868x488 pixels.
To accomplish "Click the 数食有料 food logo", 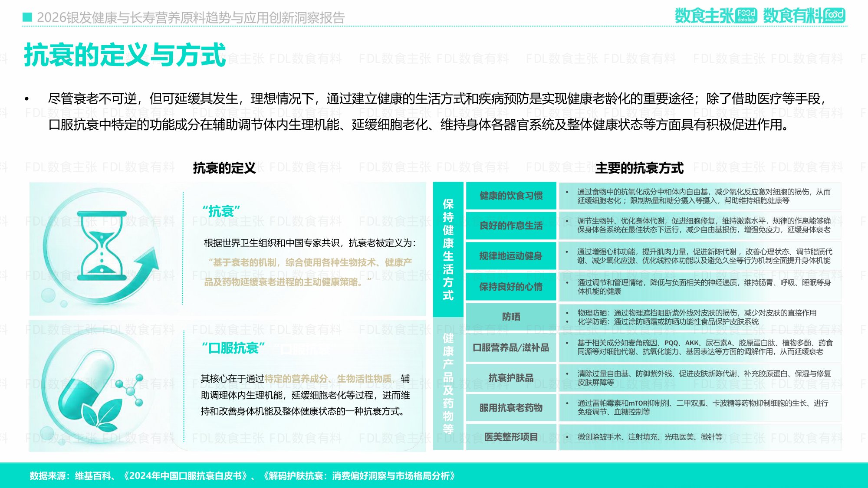I will pos(804,16).
